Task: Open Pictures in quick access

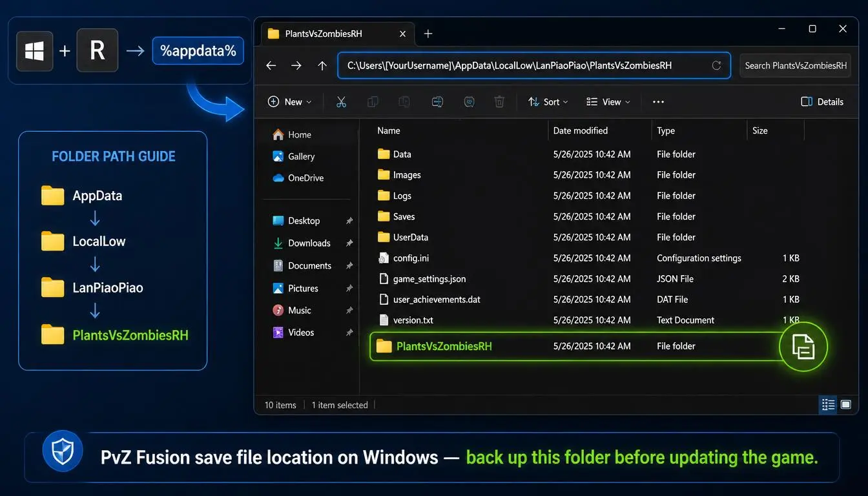Action: coord(296,288)
